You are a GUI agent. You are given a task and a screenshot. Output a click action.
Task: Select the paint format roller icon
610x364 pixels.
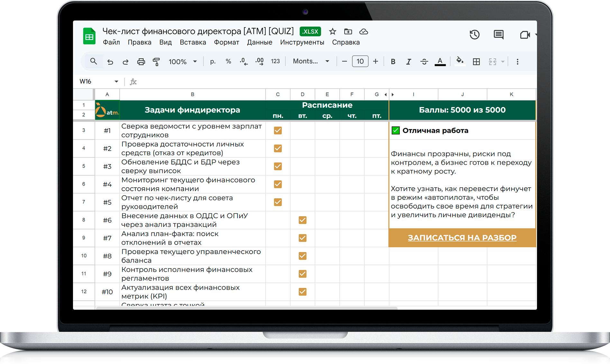click(x=156, y=62)
